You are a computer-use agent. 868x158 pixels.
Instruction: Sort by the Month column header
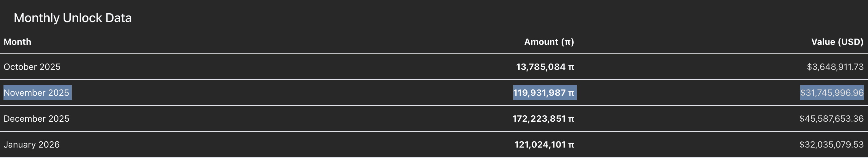[17, 42]
